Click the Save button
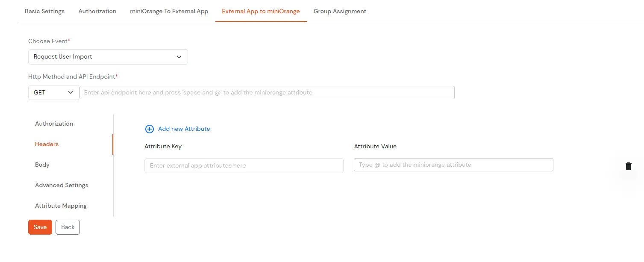Image resolution: width=644 pixels, height=262 pixels. pos(40,227)
